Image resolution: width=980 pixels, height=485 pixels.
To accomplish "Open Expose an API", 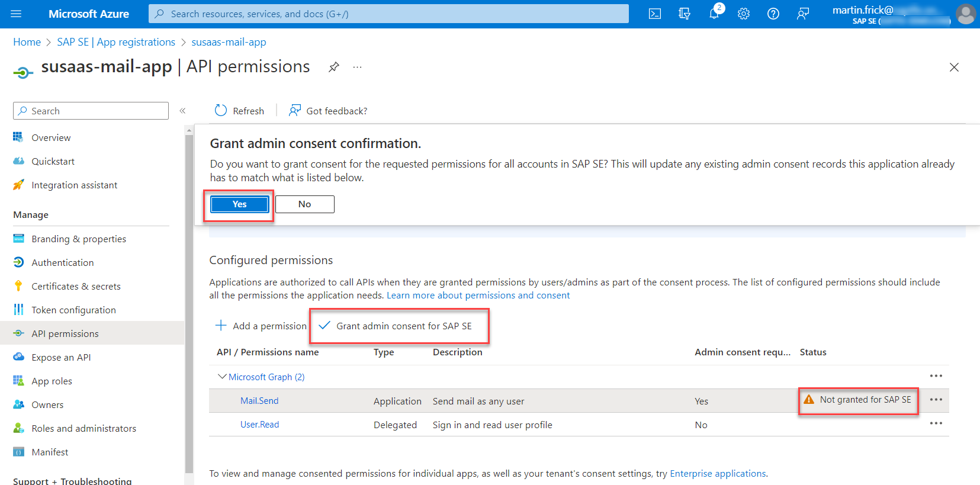I will point(61,357).
